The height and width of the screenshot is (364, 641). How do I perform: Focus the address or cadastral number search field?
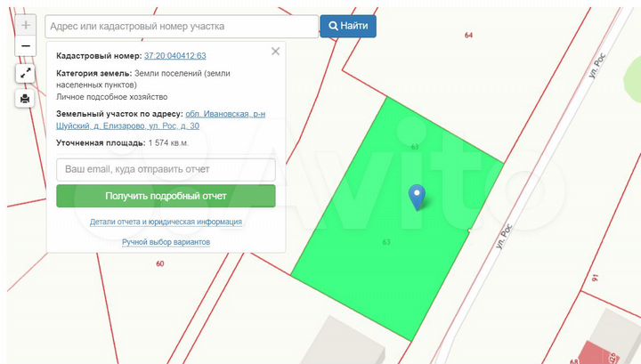[x=181, y=27]
